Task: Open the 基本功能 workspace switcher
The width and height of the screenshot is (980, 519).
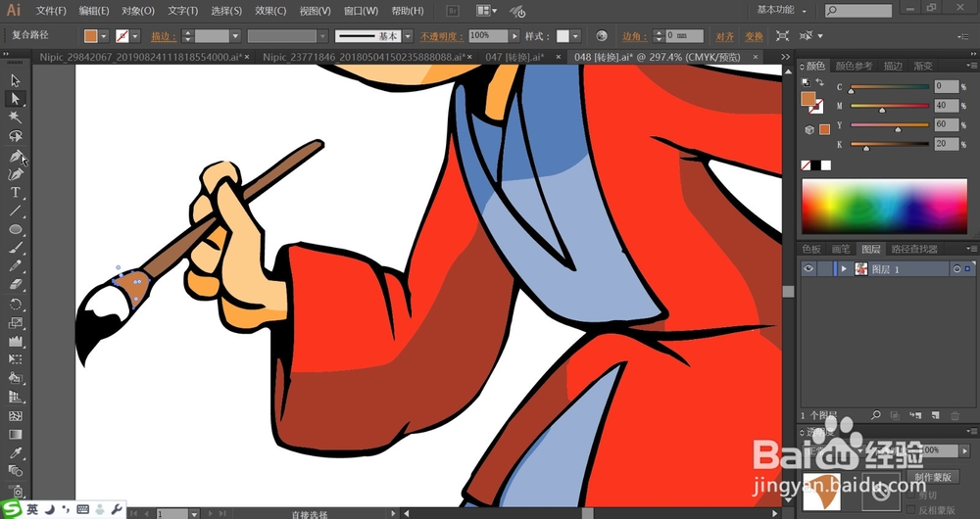Action: 781,10
